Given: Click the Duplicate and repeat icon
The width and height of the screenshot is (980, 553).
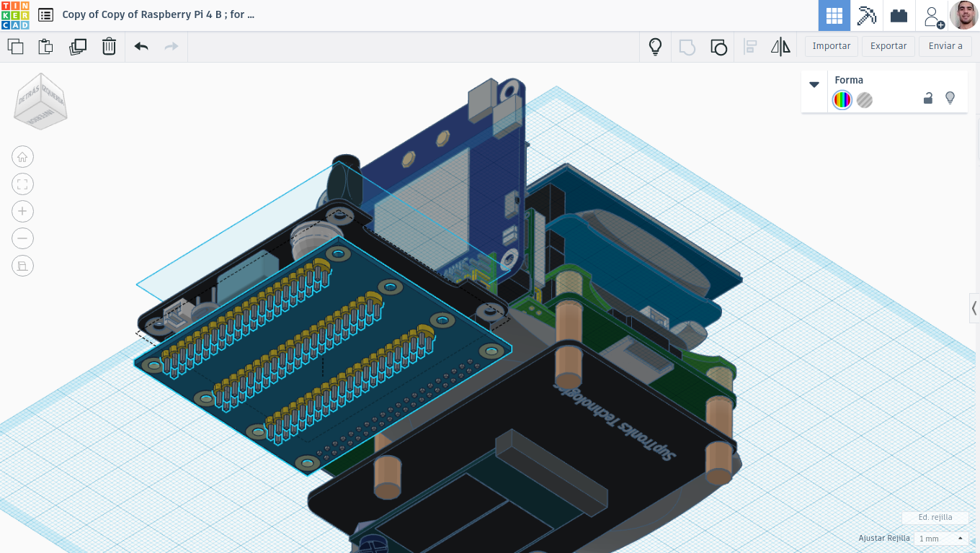Looking at the screenshot, I should coord(77,47).
